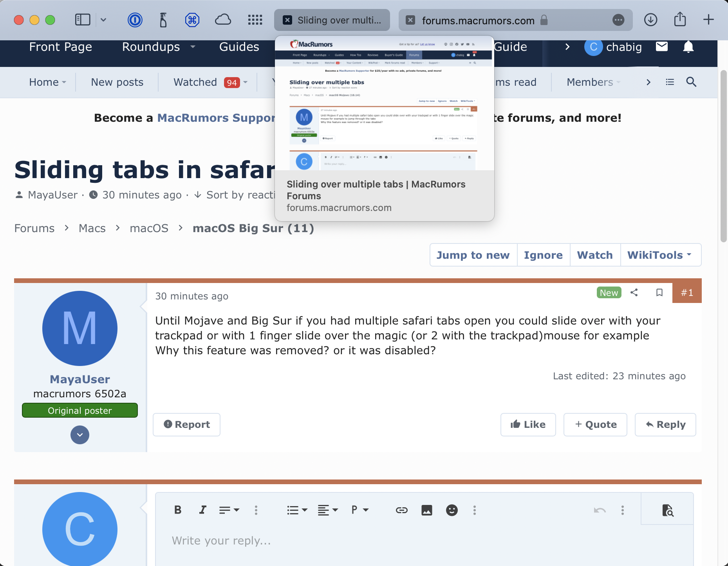The height and width of the screenshot is (566, 728).
Task: Click the address bar page options ellipsis
Action: point(618,20)
